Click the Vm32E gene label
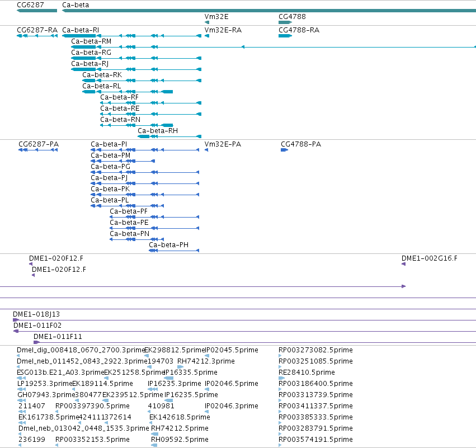The width and height of the screenshot is (476, 448). point(216,16)
